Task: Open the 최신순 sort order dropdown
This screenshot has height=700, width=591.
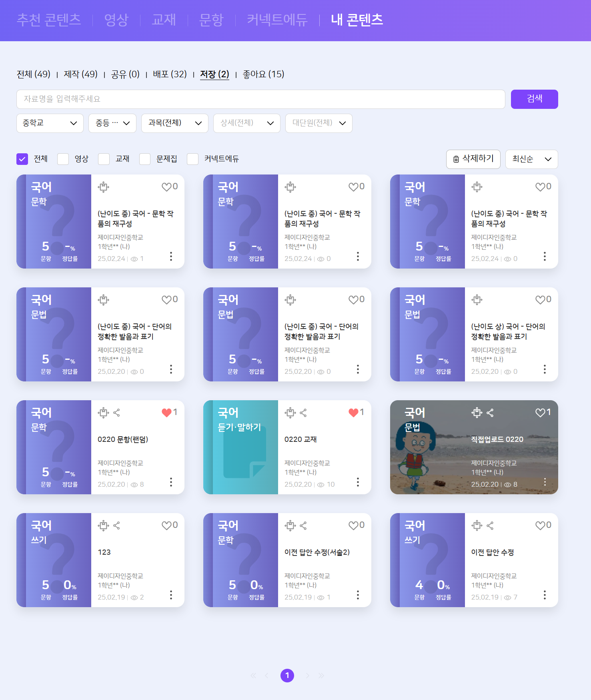Action: [531, 159]
